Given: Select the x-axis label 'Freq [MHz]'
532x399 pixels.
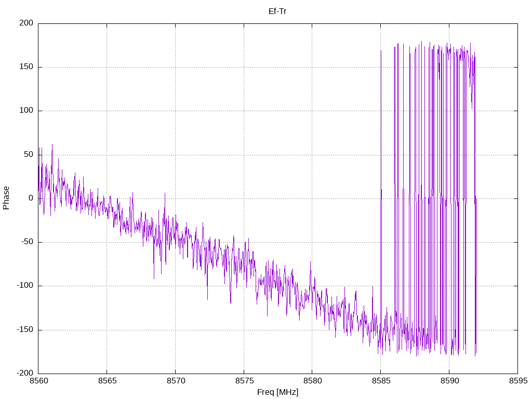Looking at the screenshot, I should (277, 392).
